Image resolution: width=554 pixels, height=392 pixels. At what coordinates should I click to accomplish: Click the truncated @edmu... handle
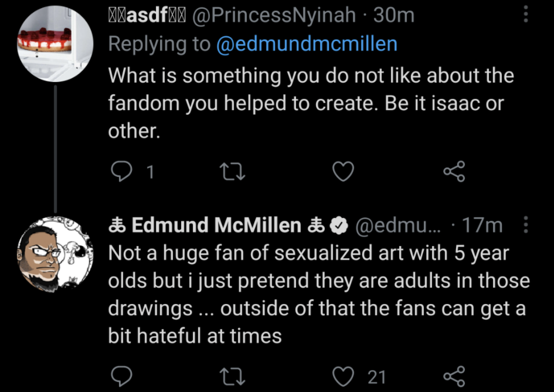coord(398,225)
